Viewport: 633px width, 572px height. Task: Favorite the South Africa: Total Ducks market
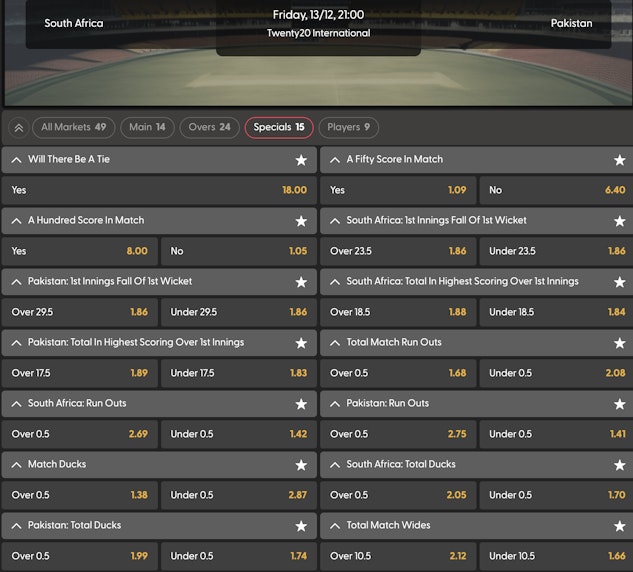[x=619, y=465]
